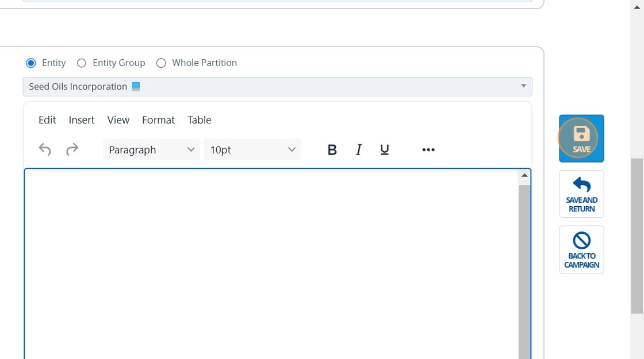This screenshot has width=644, height=359.
Task: Open the Insert menu
Action: click(x=82, y=120)
